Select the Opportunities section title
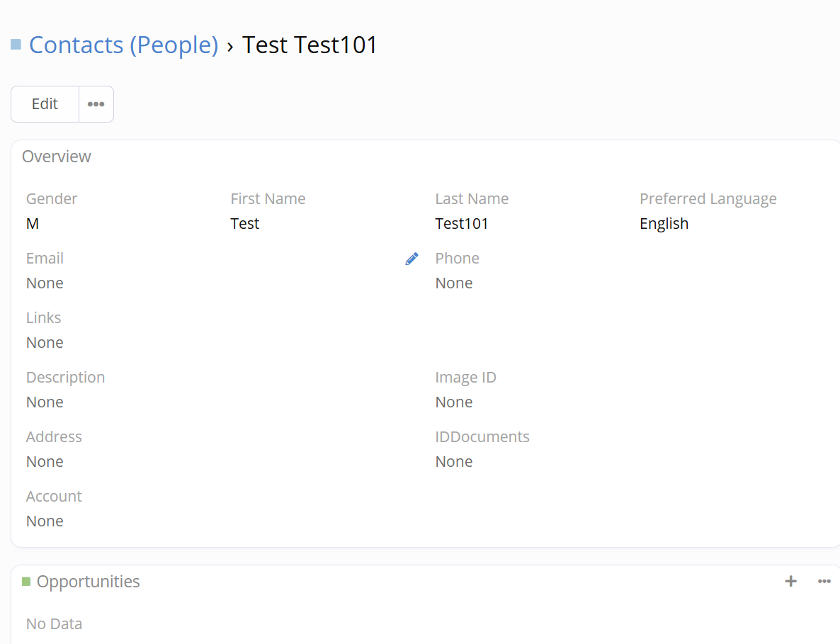The width and height of the screenshot is (840, 644). coord(88,582)
